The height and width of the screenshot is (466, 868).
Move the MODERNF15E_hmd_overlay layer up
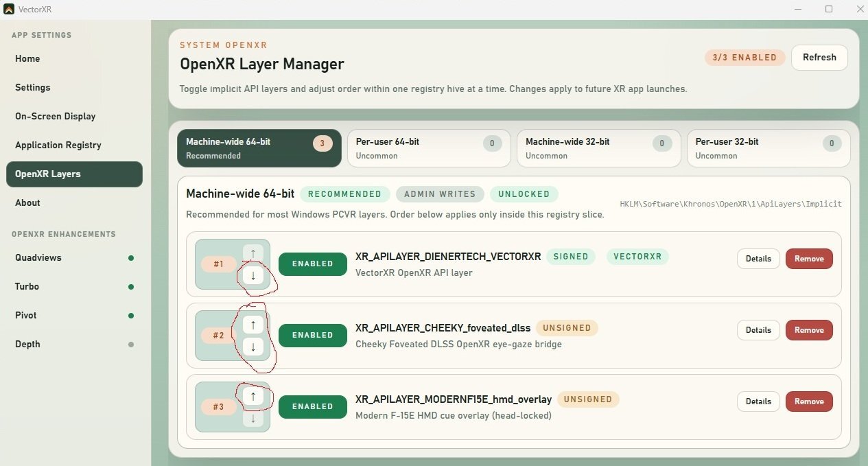pyautogui.click(x=253, y=396)
